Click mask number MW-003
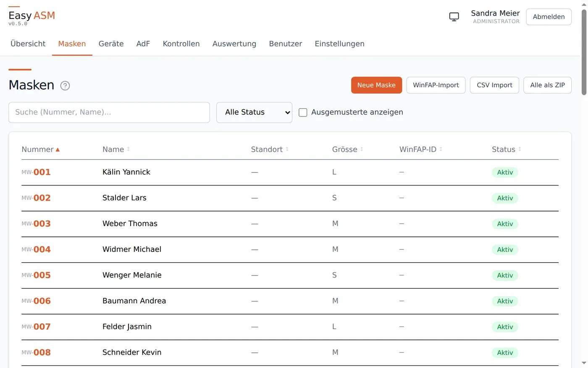The image size is (588, 368). click(36, 224)
